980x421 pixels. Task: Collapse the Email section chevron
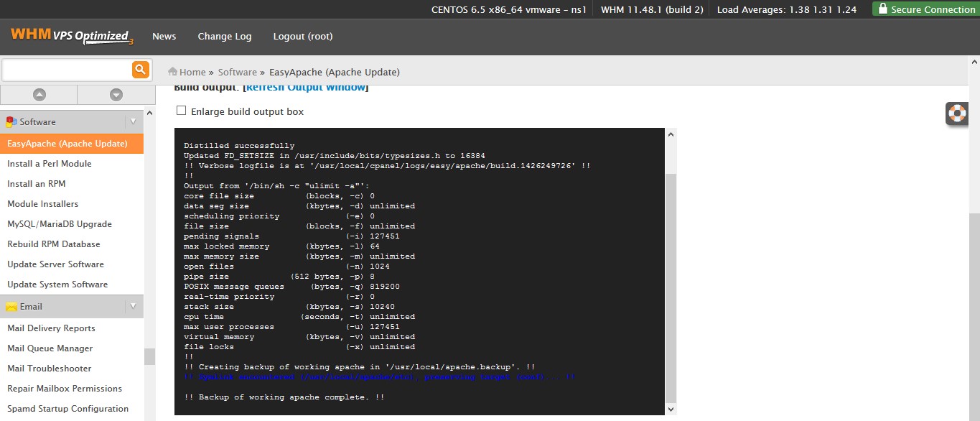[x=133, y=306]
